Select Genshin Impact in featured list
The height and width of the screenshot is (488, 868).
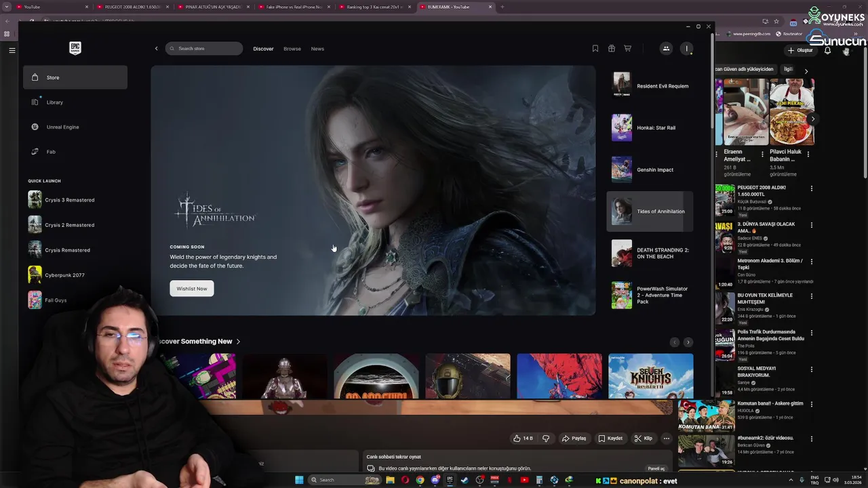coord(650,169)
